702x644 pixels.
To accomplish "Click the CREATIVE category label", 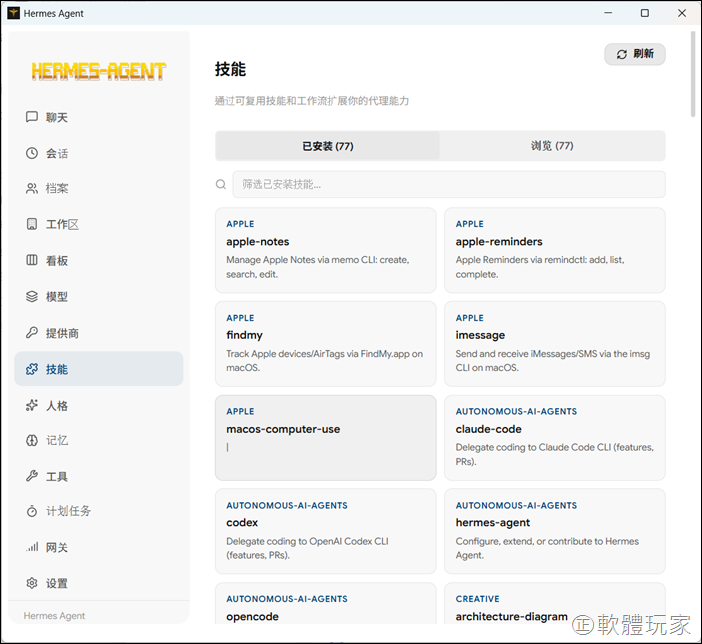I will (x=477, y=599).
